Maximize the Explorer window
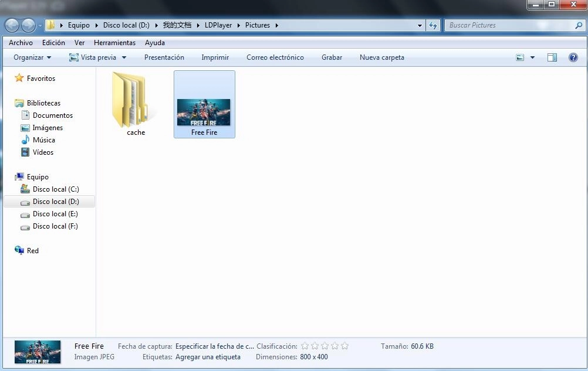This screenshot has width=588, height=371. pyautogui.click(x=552, y=4)
